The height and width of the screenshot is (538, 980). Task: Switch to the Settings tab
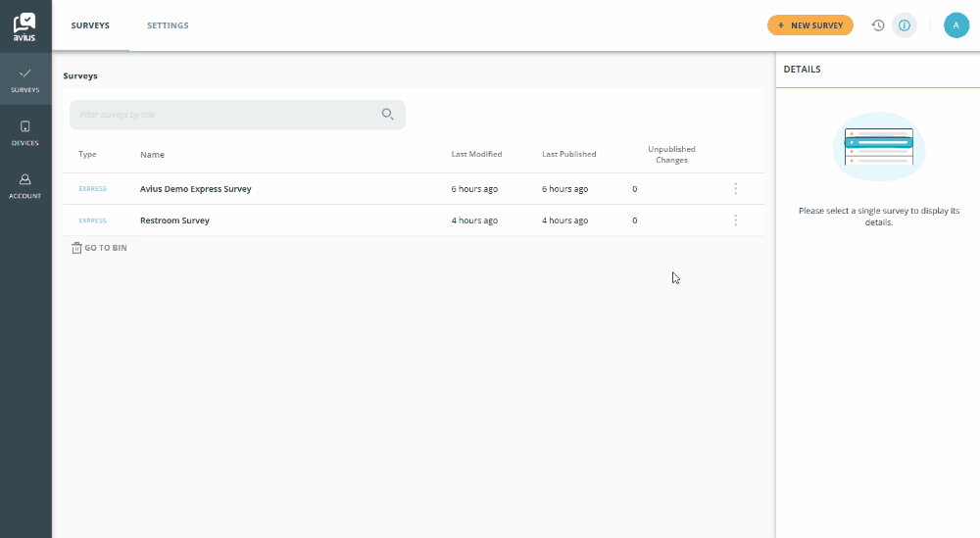(168, 25)
